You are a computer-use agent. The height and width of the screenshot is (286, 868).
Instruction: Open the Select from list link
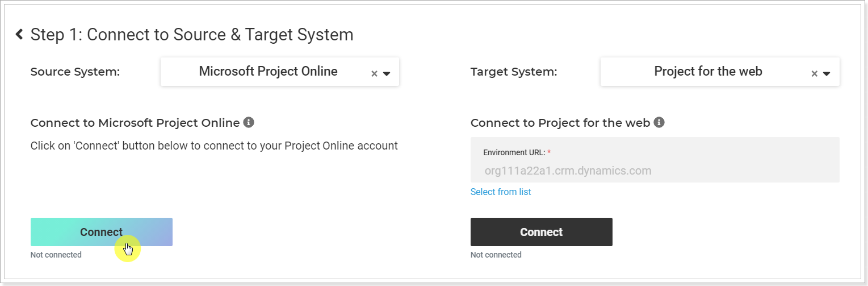click(x=501, y=192)
